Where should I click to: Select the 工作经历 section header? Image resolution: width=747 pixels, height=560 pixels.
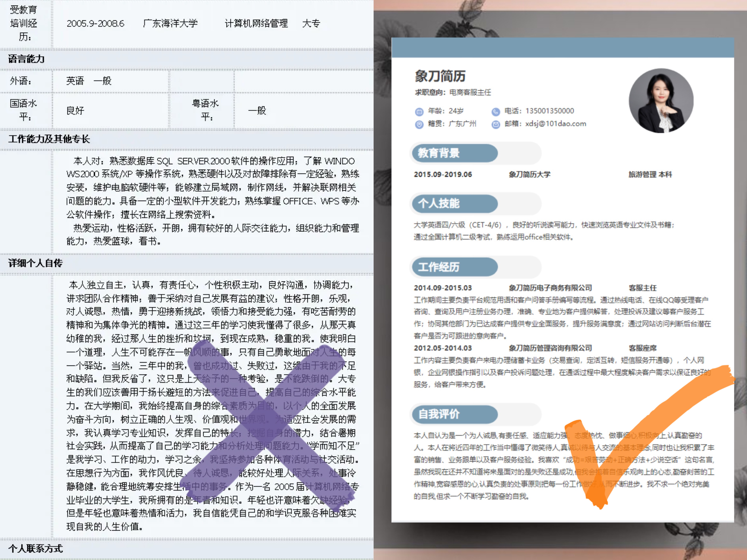click(x=455, y=267)
